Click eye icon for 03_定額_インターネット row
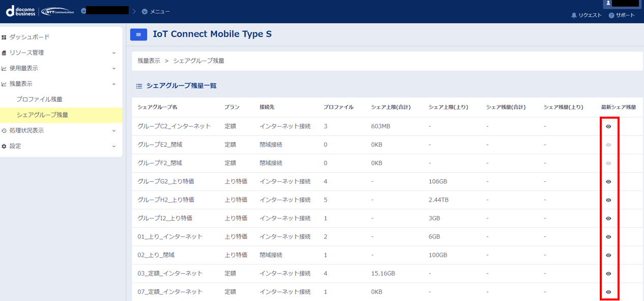The height and width of the screenshot is (301, 644). click(x=608, y=273)
